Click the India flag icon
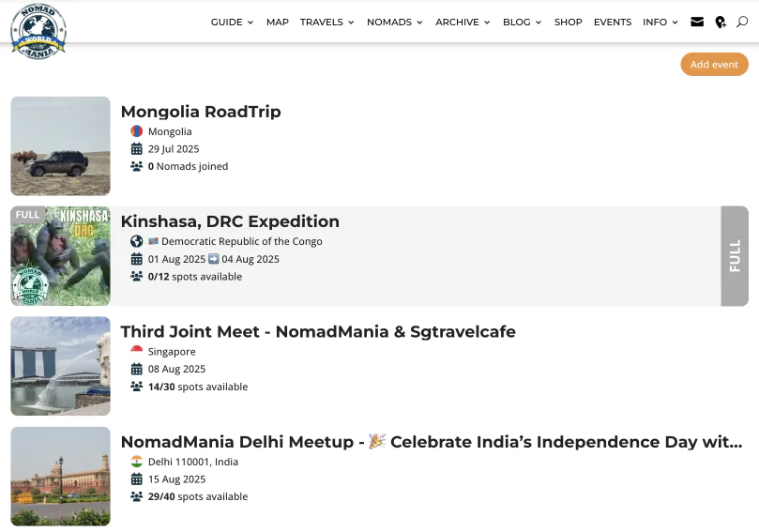 [137, 462]
